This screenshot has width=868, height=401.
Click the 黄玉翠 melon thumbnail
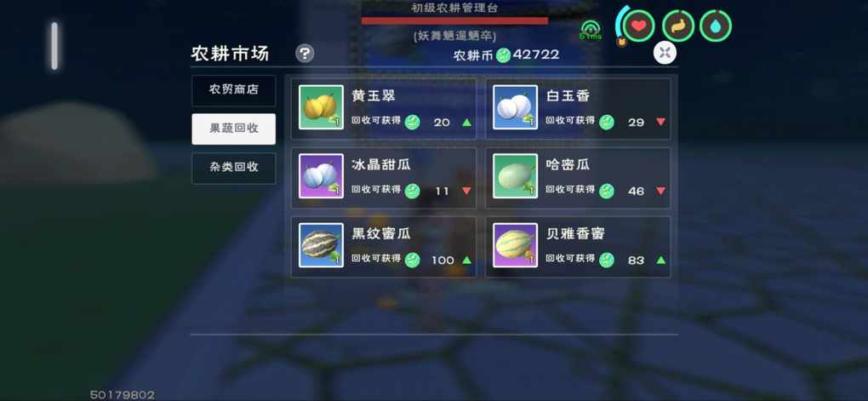pyautogui.click(x=321, y=107)
